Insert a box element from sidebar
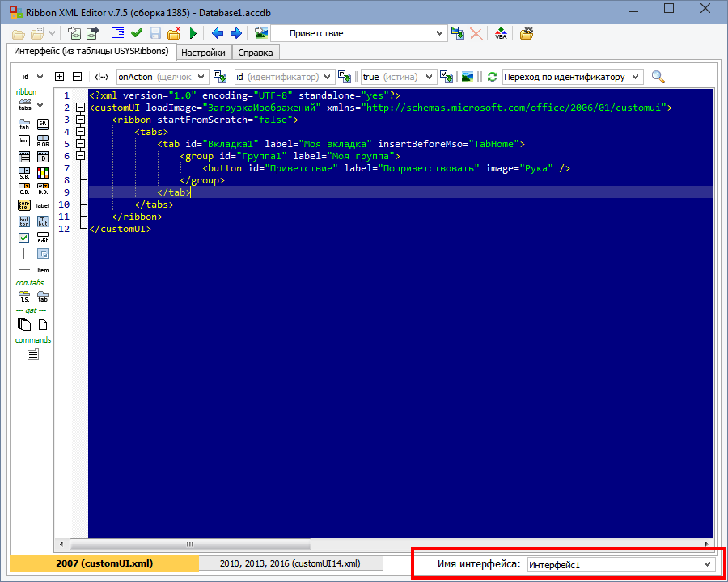This screenshot has height=582, width=728. click(x=24, y=141)
